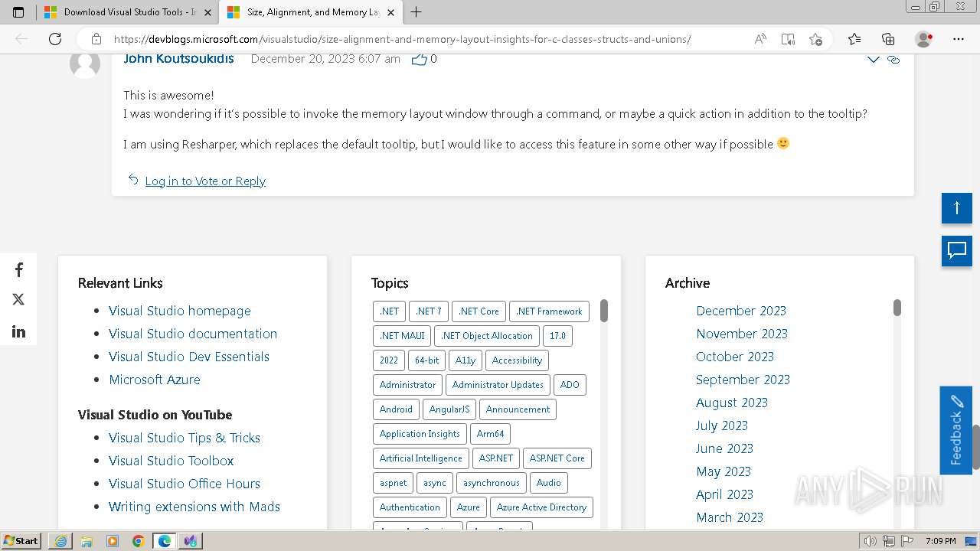Viewport: 980px width, 551px height.
Task: Open the Settings and more menu
Action: click(959, 39)
